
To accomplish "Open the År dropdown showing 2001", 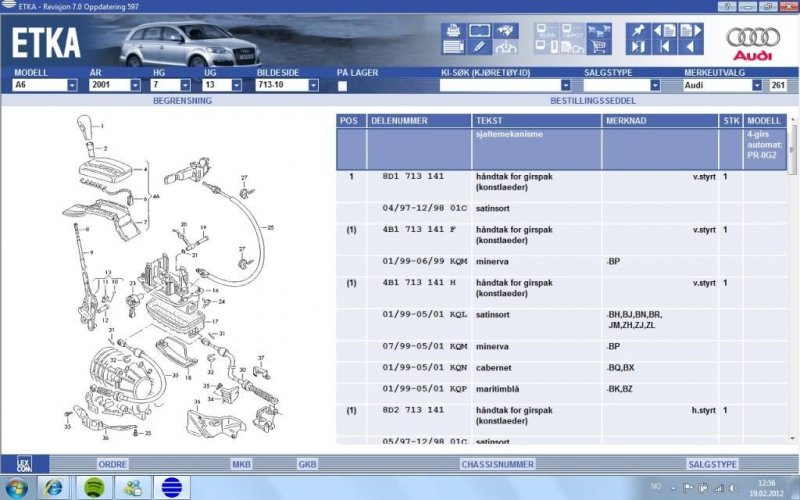I will click(x=135, y=86).
